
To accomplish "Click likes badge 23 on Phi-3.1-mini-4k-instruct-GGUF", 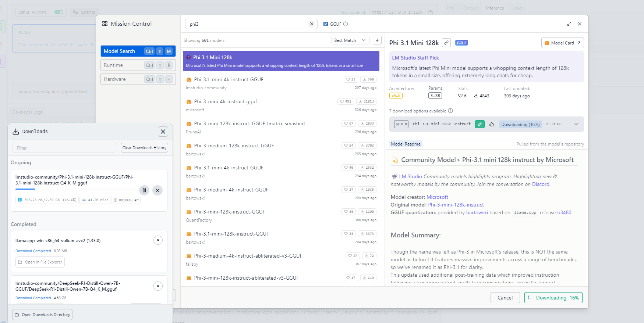I will click(351, 79).
